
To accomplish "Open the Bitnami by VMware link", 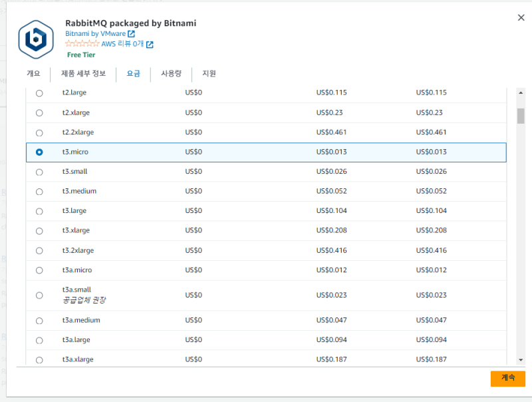I will (95, 34).
